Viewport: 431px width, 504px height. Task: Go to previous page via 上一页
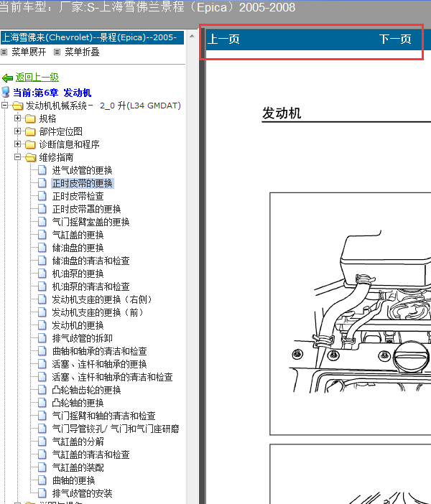(x=223, y=39)
